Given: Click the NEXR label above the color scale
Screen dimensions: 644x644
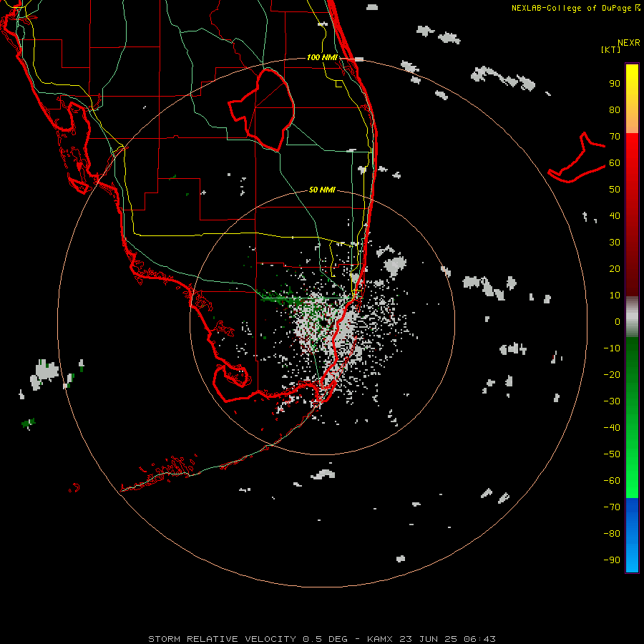Looking at the screenshot, I should coord(628,43).
